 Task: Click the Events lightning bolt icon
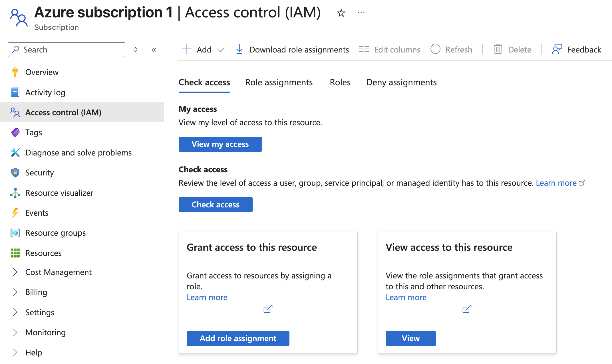pos(15,213)
